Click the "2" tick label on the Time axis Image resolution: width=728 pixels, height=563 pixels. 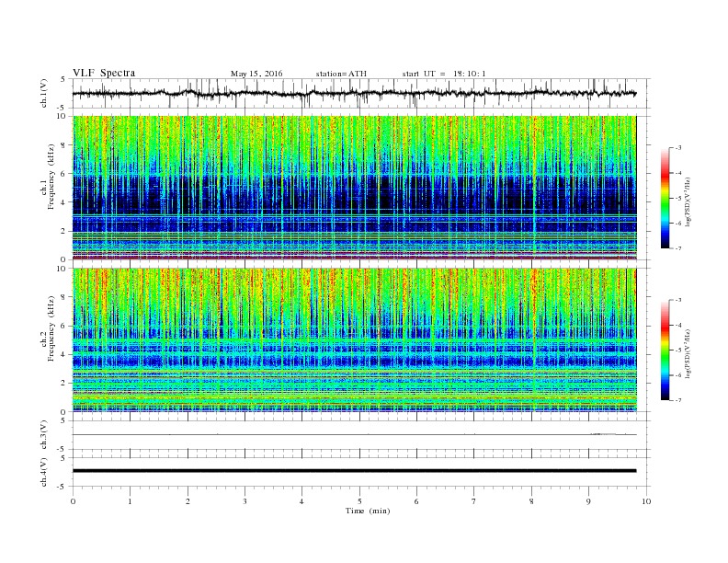click(x=188, y=501)
